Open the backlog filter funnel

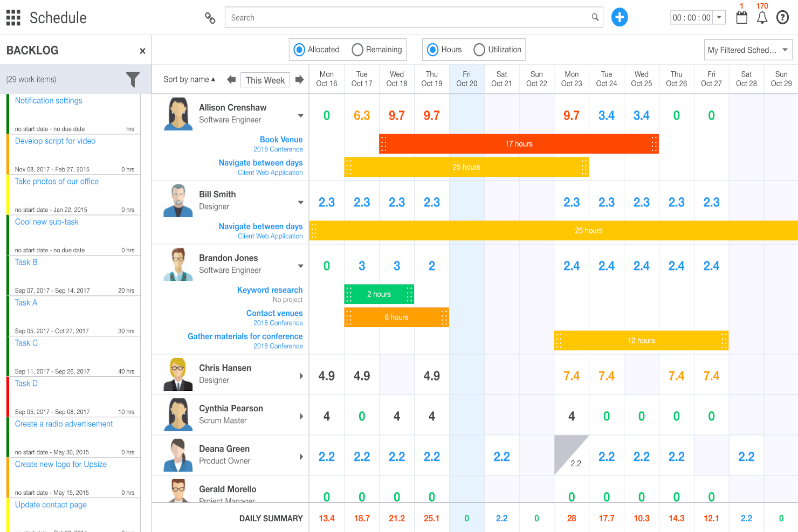[133, 79]
